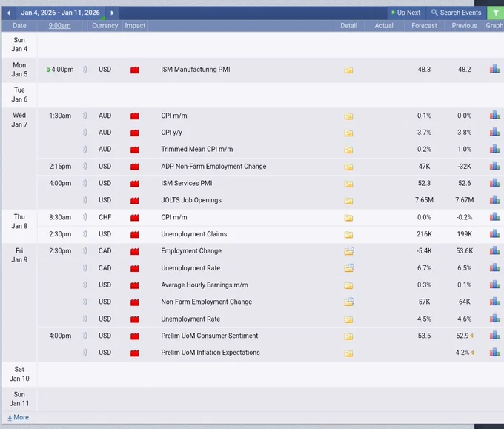Click forecast value -5.4K
This screenshot has width=504, height=429.
click(x=424, y=251)
